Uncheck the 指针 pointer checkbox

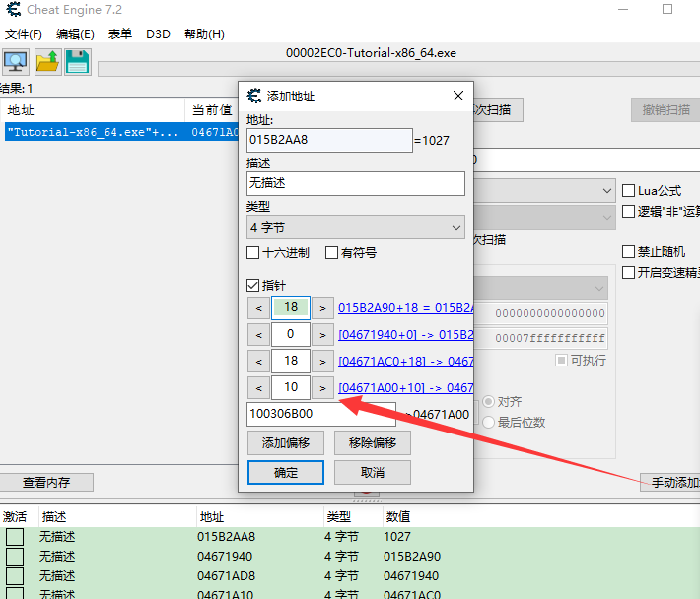pos(253,285)
